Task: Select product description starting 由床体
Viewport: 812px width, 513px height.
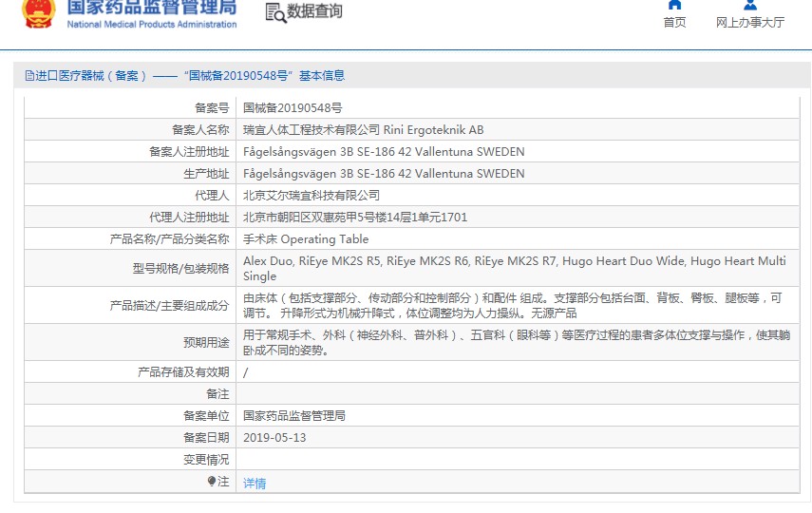Action: (513, 305)
